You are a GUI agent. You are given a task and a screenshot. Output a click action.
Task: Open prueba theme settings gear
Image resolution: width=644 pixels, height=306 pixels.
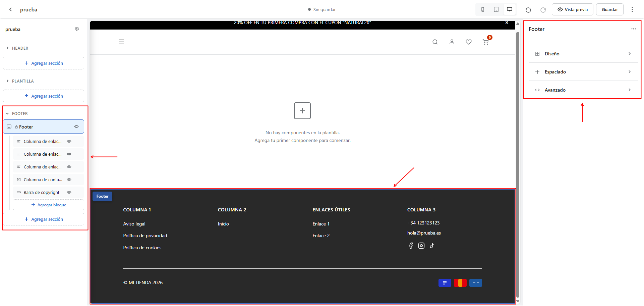click(x=77, y=29)
